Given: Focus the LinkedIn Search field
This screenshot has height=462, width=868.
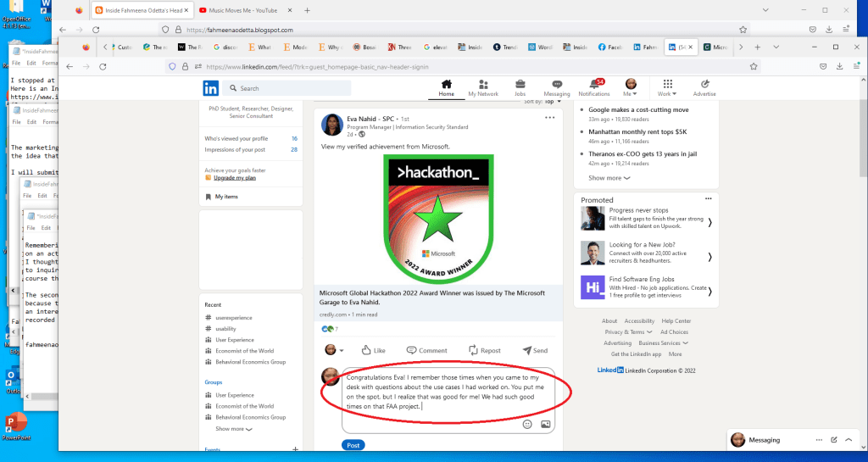Looking at the screenshot, I should point(288,88).
